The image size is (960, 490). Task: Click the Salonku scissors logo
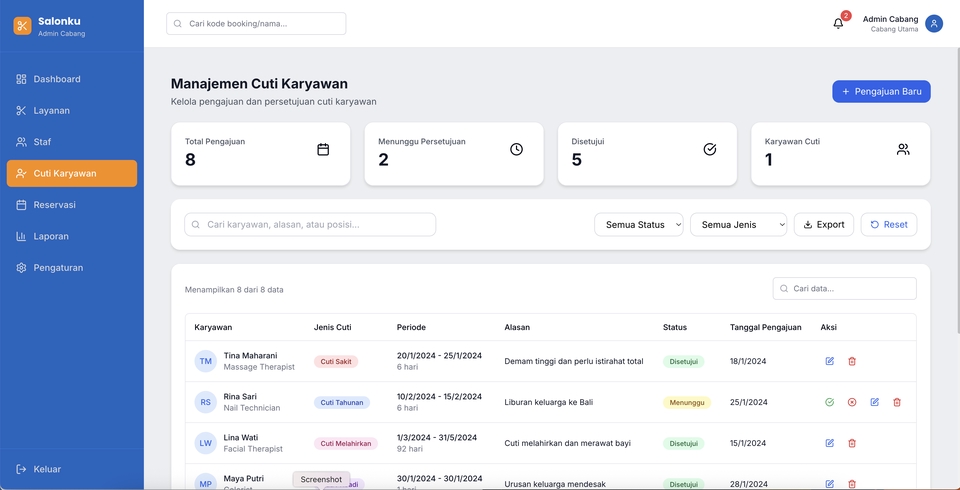22,26
